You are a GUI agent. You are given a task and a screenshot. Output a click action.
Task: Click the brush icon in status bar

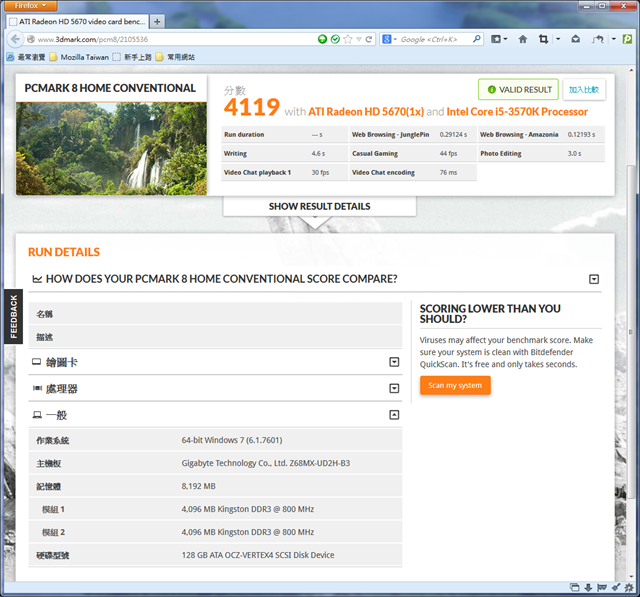(x=616, y=588)
